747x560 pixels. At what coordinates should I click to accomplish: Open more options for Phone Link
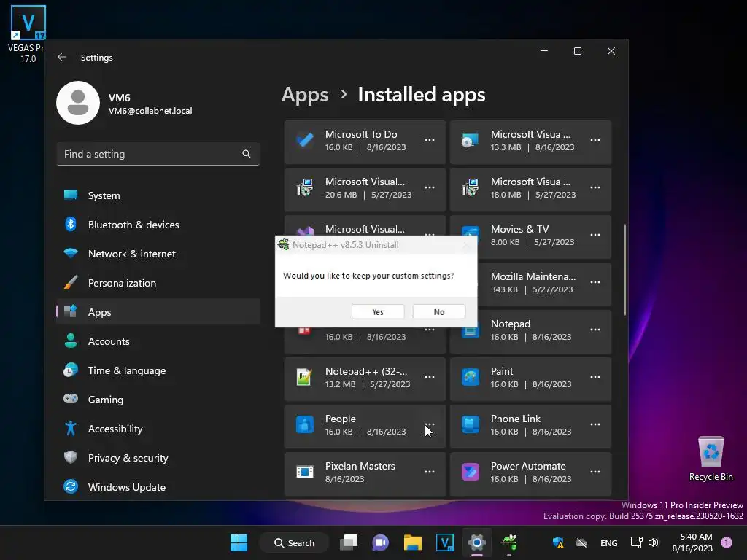595,424
